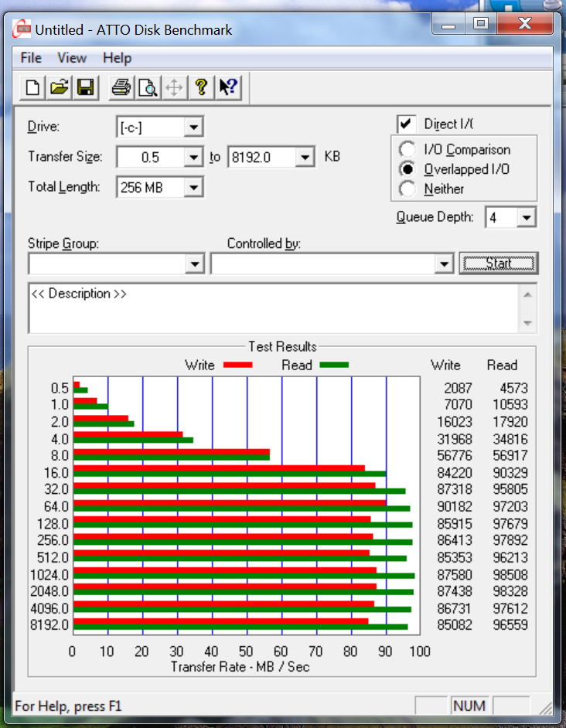Print the benchmark results icon
Viewport: 566px width, 728px height.
(x=121, y=87)
